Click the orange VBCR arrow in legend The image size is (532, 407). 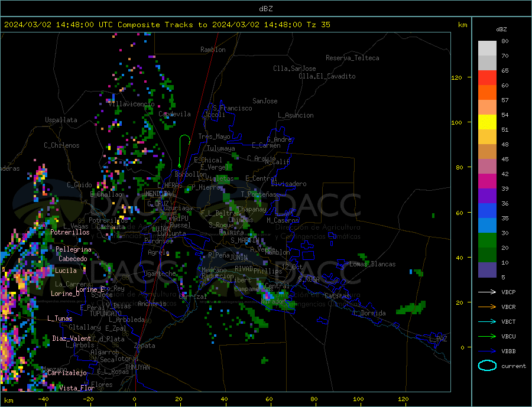(487, 307)
